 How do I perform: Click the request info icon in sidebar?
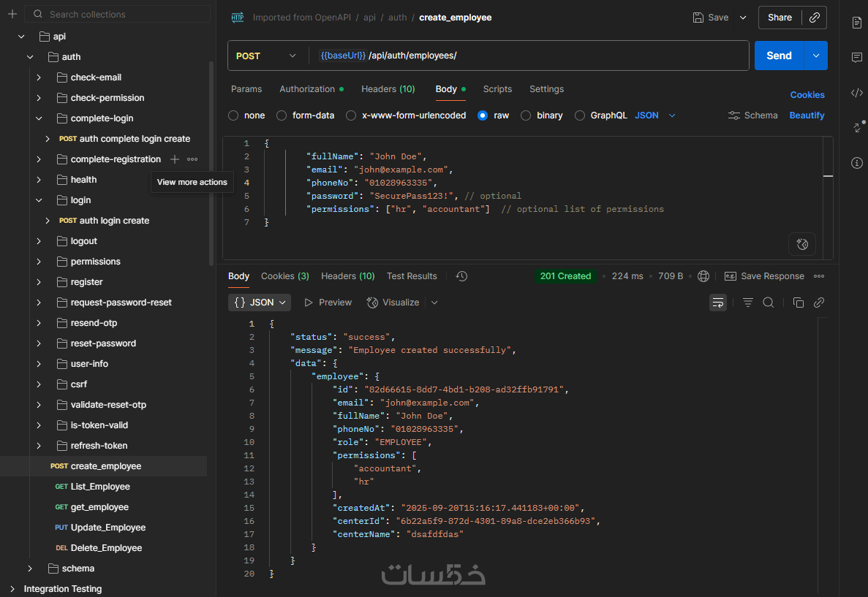(x=857, y=163)
